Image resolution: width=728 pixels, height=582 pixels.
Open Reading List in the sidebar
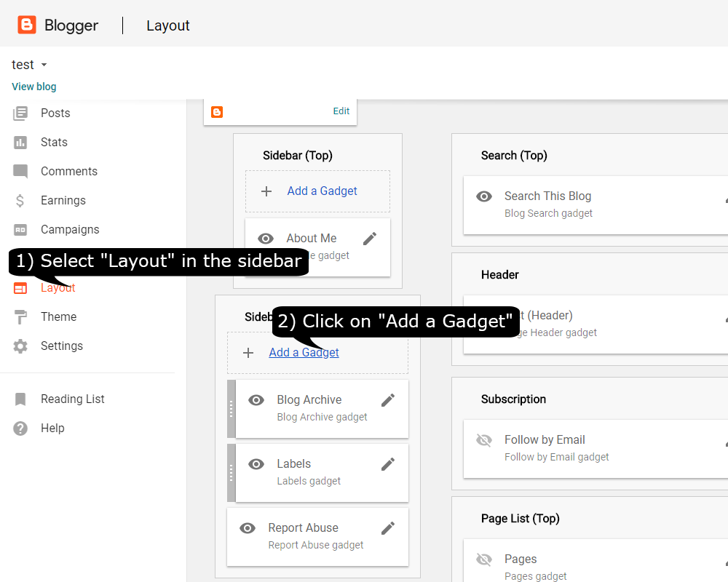pos(72,399)
